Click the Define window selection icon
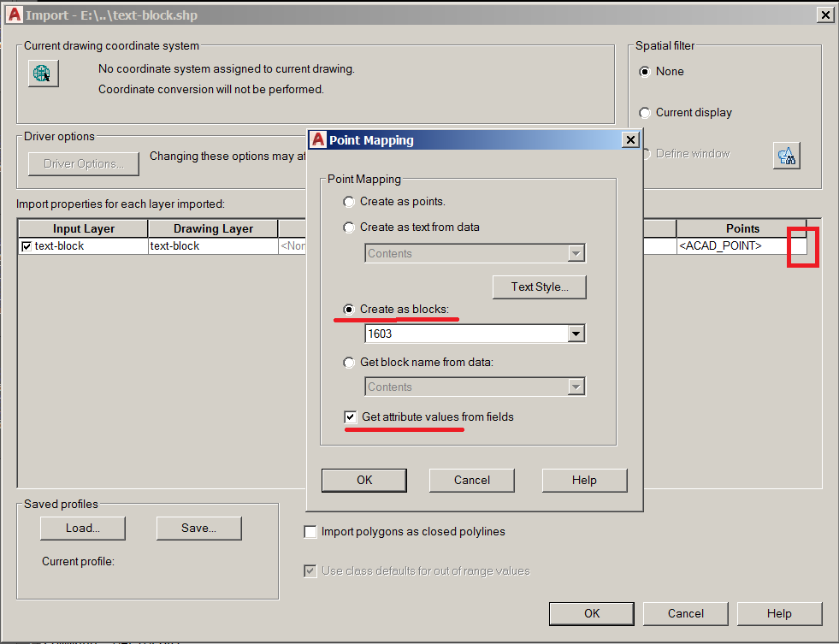The width and height of the screenshot is (839, 644). point(786,155)
